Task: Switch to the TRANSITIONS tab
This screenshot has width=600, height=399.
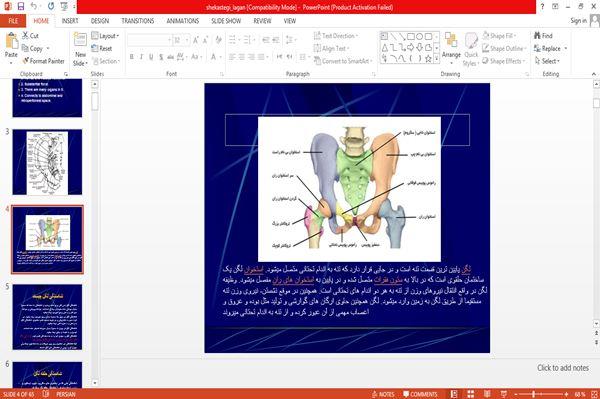Action: point(138,21)
